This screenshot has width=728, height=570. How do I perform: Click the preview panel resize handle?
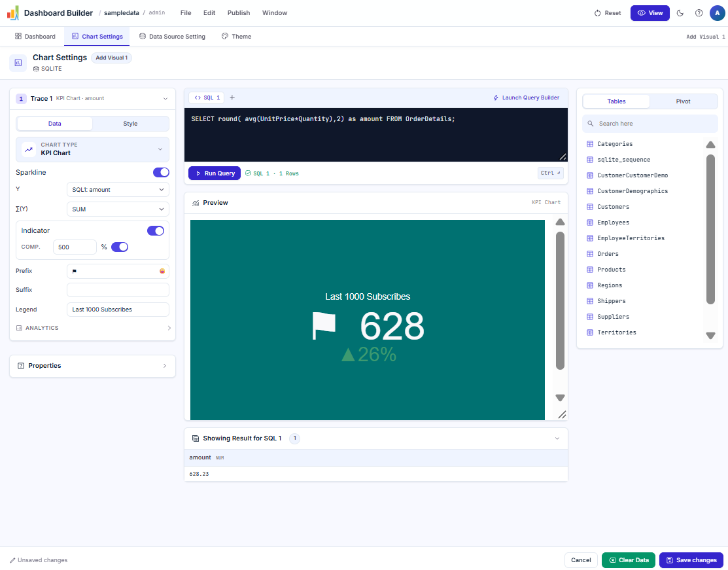point(562,414)
